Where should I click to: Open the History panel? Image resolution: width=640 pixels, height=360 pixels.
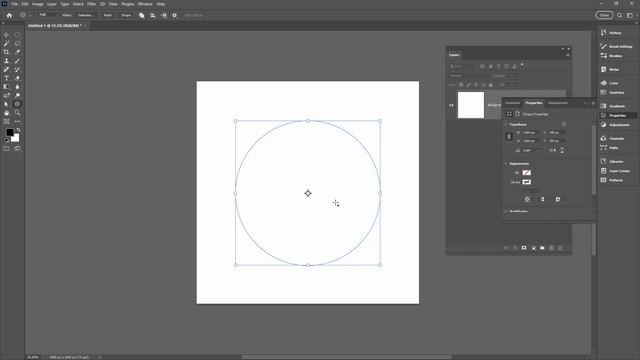(x=616, y=33)
